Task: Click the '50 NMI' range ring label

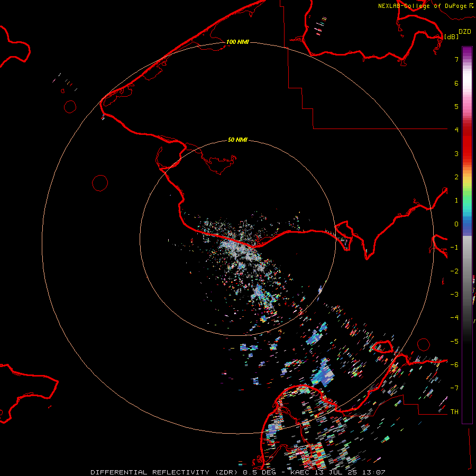Action: (237, 140)
